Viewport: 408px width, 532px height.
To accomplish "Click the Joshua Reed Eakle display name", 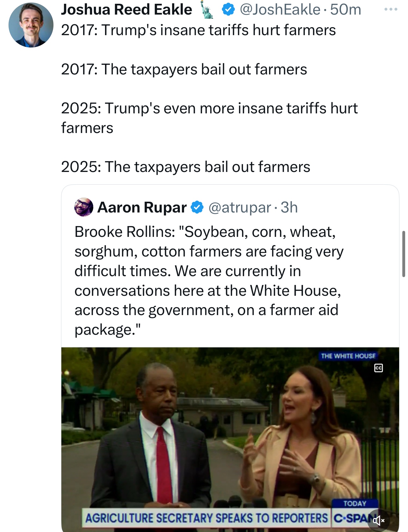I will (127, 9).
